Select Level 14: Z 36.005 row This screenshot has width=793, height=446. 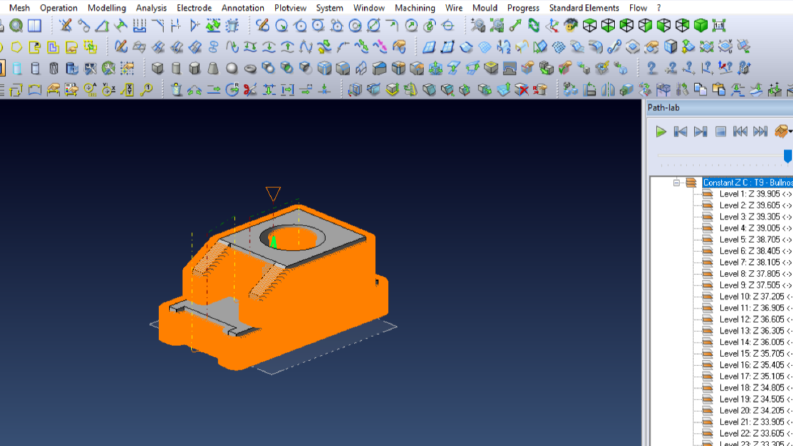pyautogui.click(x=756, y=342)
